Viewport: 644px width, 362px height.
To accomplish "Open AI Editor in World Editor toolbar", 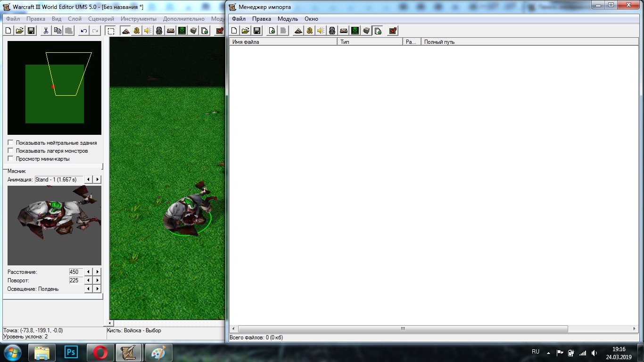I will click(x=182, y=31).
